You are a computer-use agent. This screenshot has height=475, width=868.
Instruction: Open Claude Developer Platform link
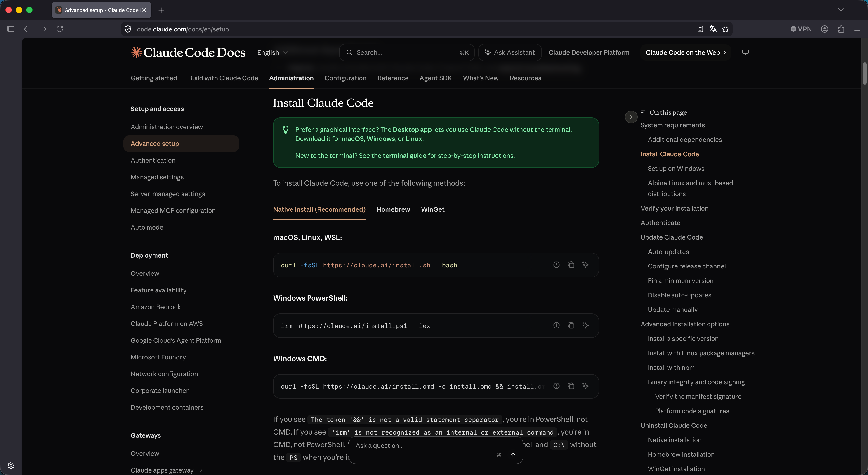(x=589, y=52)
